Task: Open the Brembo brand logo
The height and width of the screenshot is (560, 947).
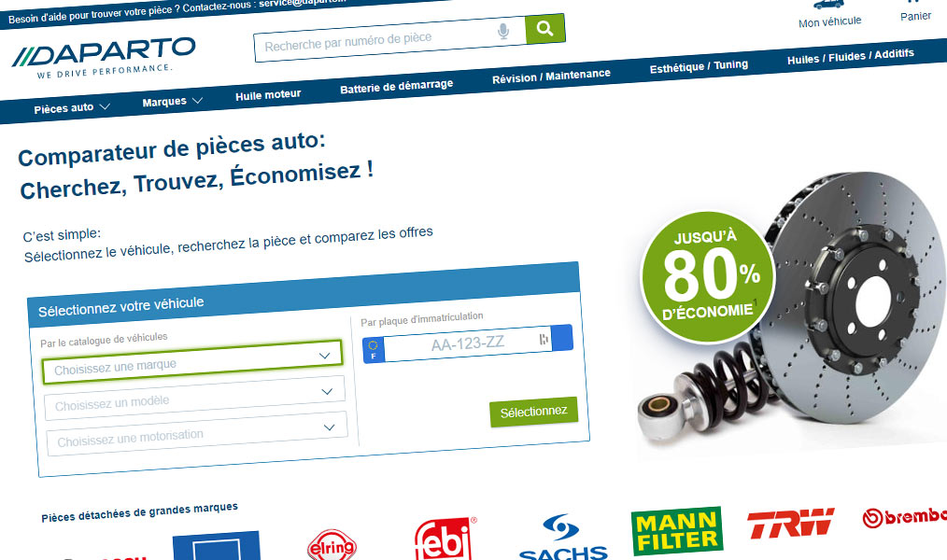Action: coord(904,516)
